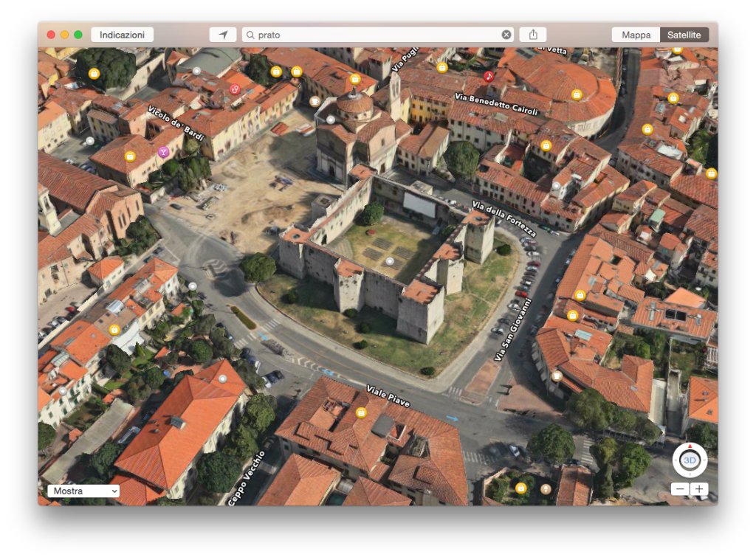Select the Satellite tab
Viewport: 756px width, 560px height.
[684, 34]
